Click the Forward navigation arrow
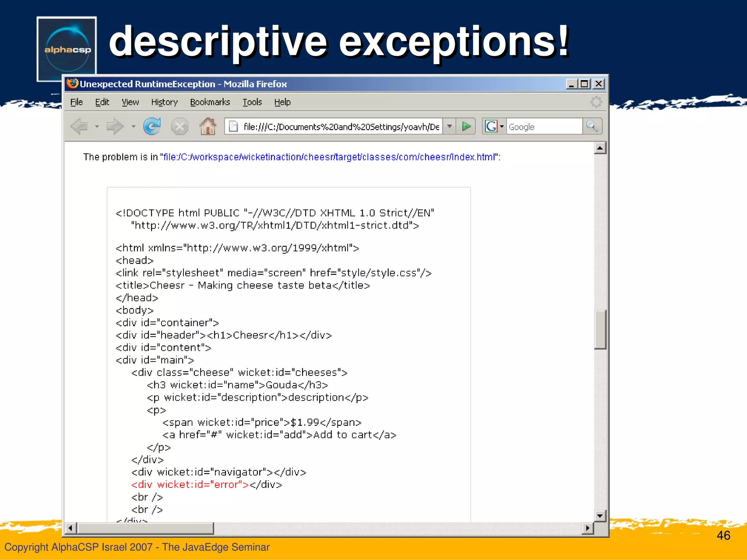The width and height of the screenshot is (747, 560). pyautogui.click(x=115, y=127)
